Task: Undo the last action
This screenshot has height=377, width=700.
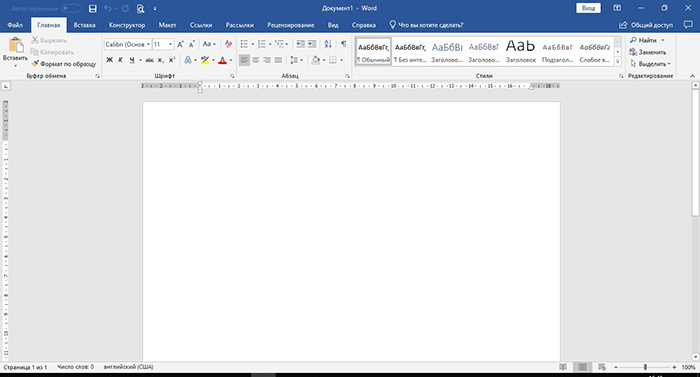Action: [x=108, y=8]
